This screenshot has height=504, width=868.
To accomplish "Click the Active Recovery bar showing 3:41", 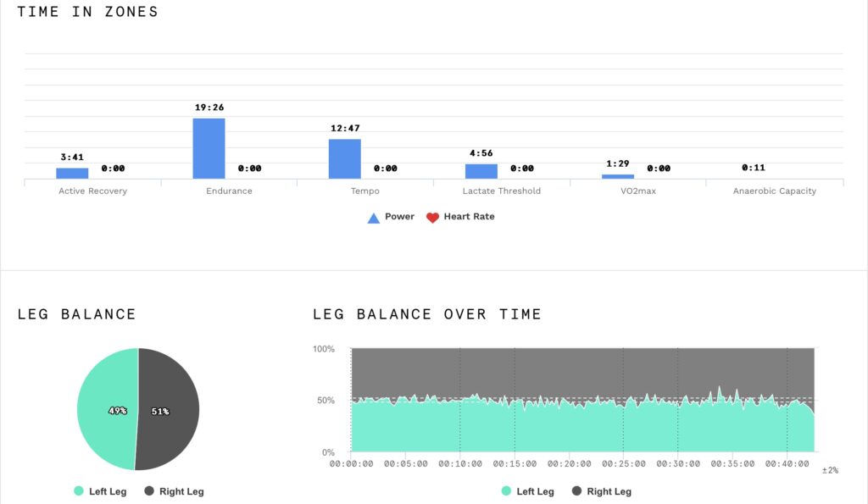I will (72, 173).
